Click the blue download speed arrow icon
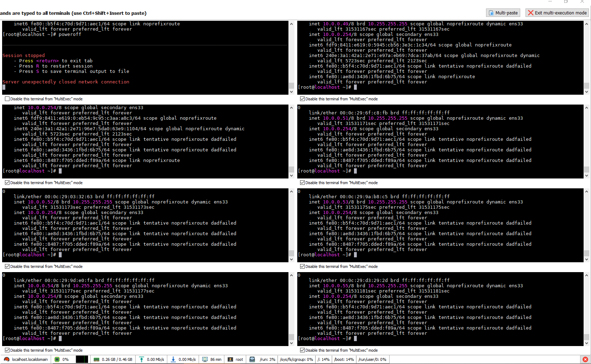The image size is (591, 364). click(173, 359)
